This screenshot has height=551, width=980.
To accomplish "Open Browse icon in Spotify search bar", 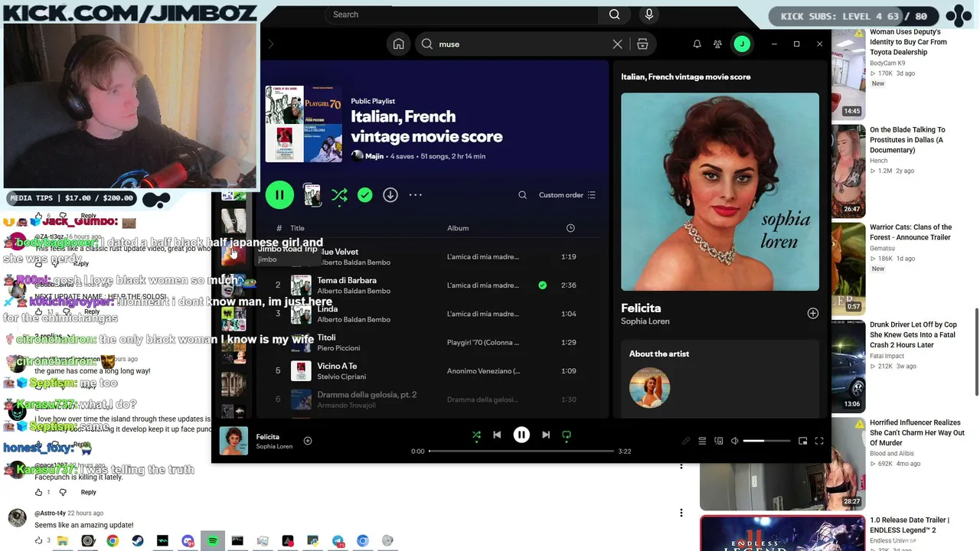I will point(642,44).
